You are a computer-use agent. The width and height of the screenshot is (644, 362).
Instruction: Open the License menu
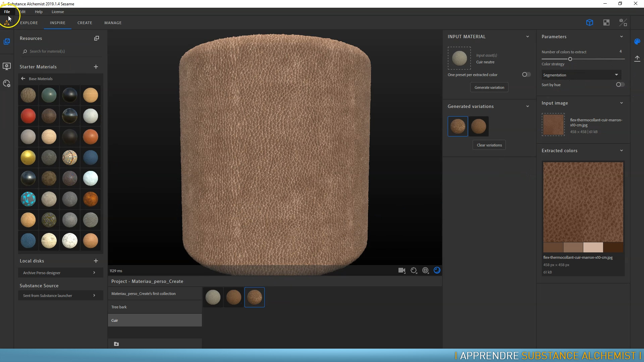[x=58, y=12]
